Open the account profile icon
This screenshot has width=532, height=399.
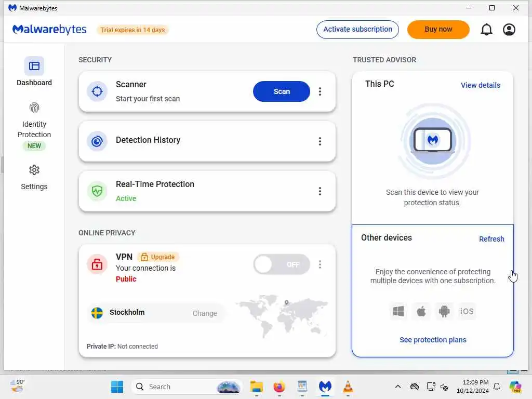509,30
